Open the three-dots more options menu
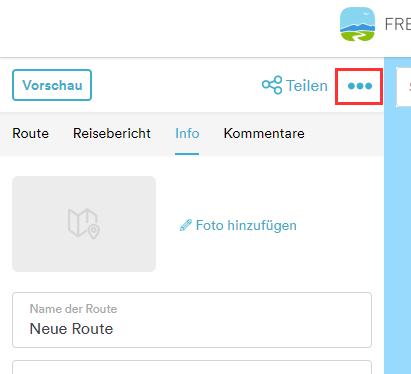Screen dimensions: 411x374 click(x=359, y=86)
